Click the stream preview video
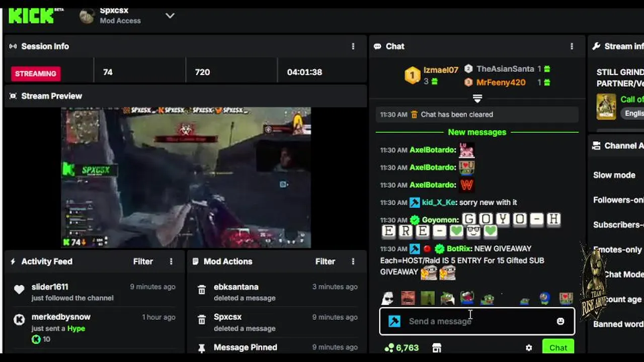The image size is (644, 362). point(186,177)
